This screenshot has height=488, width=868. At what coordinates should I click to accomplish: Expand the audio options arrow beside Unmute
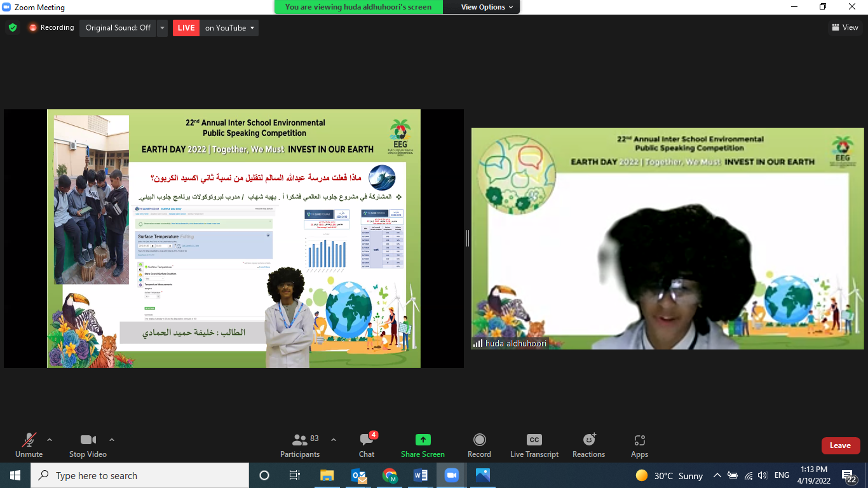pos(50,440)
